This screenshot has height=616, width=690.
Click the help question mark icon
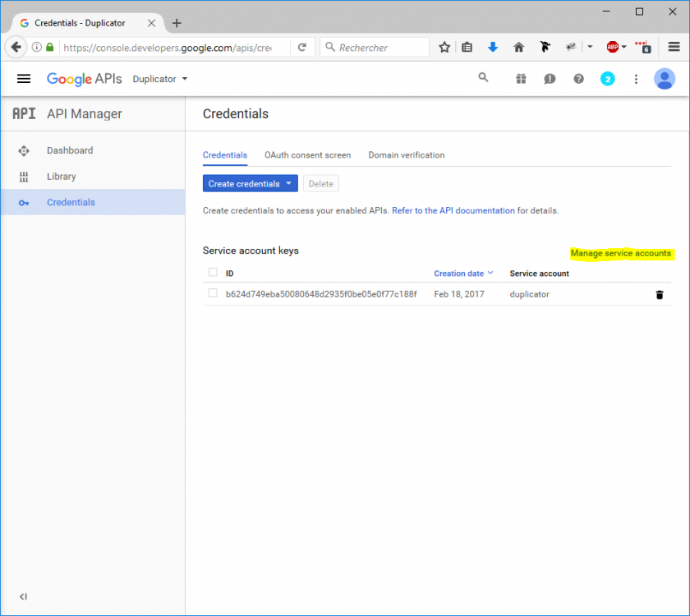pyautogui.click(x=578, y=79)
